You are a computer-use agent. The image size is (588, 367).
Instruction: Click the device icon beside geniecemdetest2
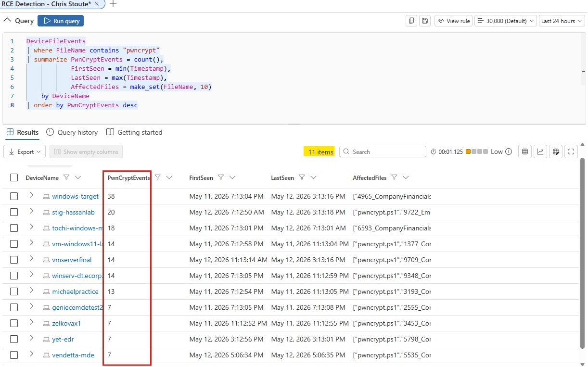[x=46, y=307]
